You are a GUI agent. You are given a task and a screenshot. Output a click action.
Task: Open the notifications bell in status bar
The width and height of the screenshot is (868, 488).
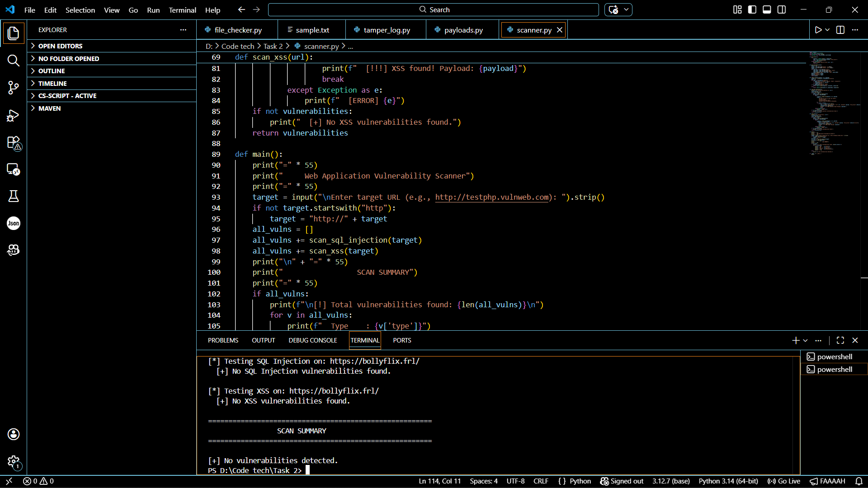pos(859,481)
